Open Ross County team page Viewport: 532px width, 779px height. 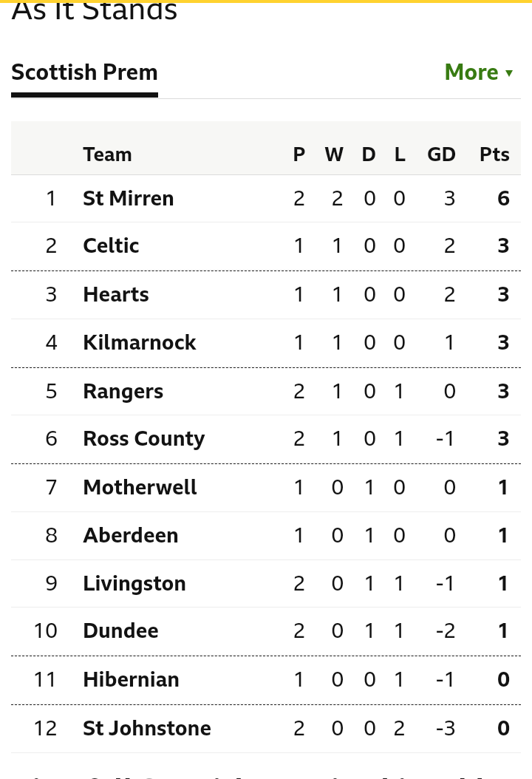144,439
